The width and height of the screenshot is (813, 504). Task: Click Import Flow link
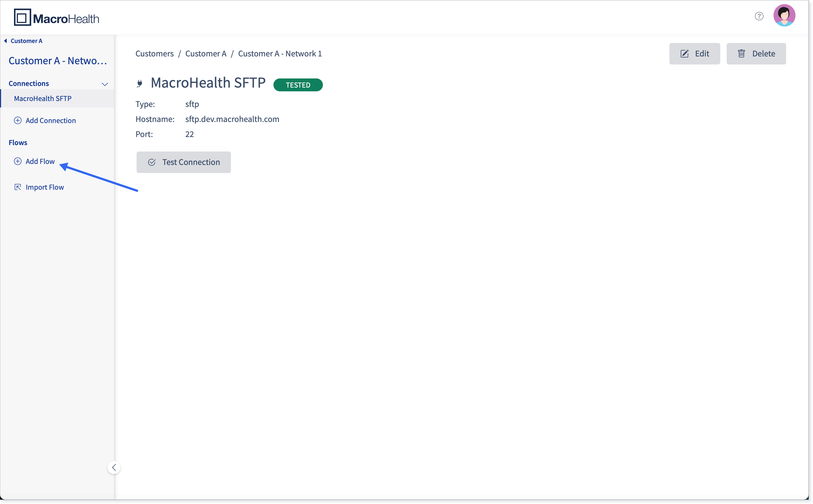[45, 187]
